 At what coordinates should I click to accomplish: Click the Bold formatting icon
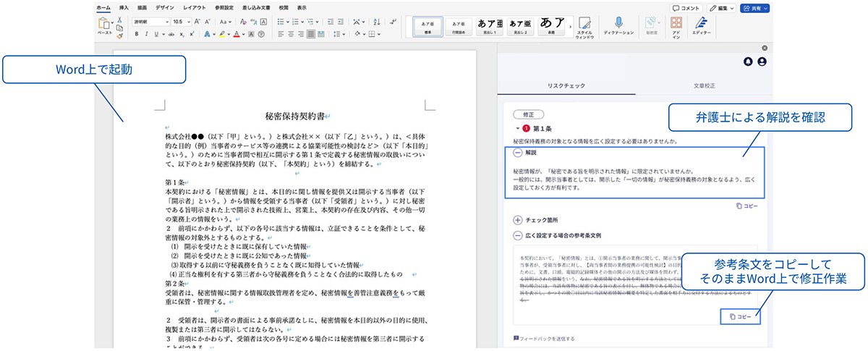click(137, 34)
